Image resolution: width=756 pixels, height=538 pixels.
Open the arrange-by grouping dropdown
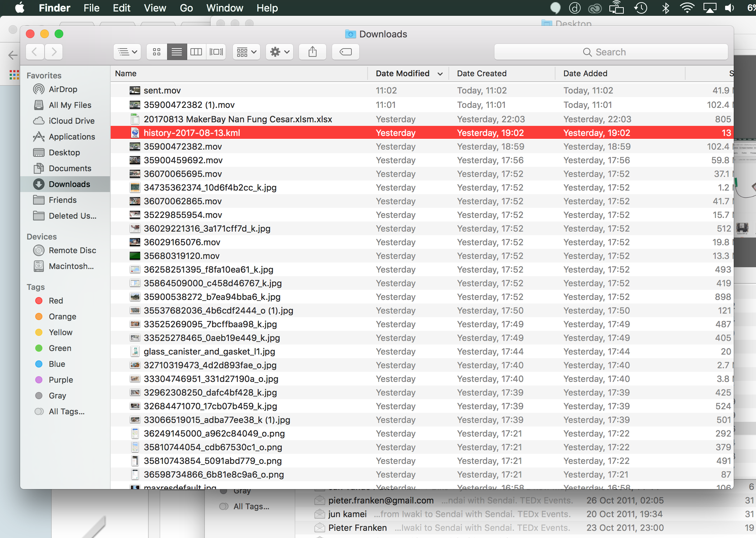[246, 52]
